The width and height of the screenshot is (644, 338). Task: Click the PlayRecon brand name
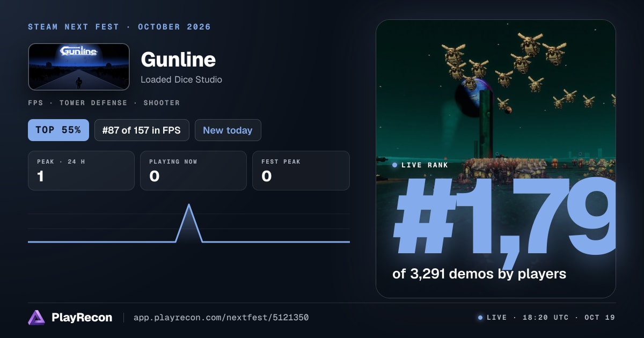pyautogui.click(x=82, y=318)
